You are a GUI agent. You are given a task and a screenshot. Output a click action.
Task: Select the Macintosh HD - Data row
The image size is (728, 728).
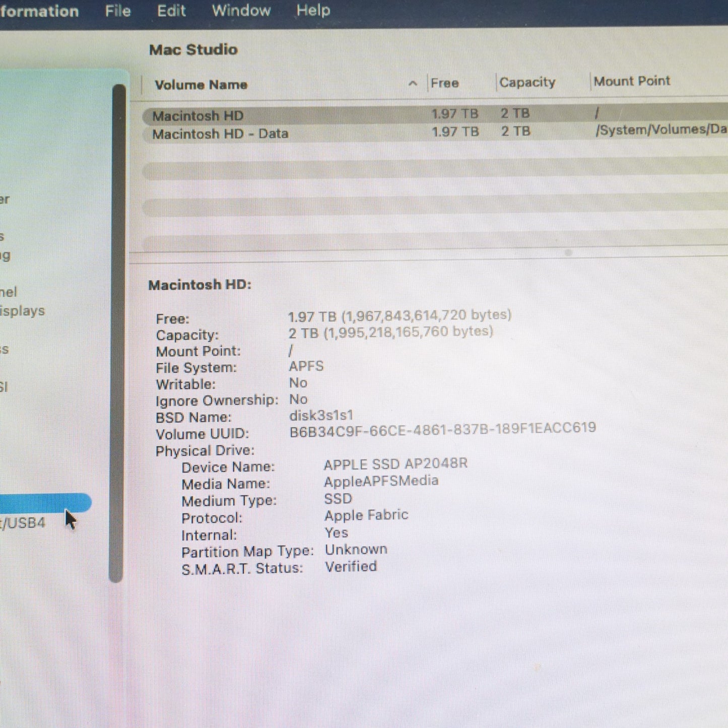(x=435, y=133)
